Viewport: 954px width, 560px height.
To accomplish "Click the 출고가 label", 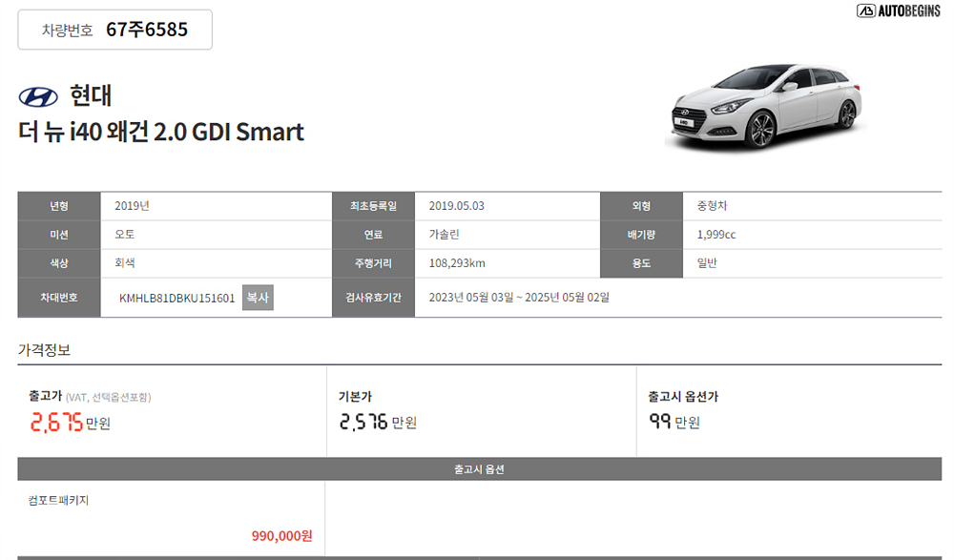I will click(x=45, y=396).
